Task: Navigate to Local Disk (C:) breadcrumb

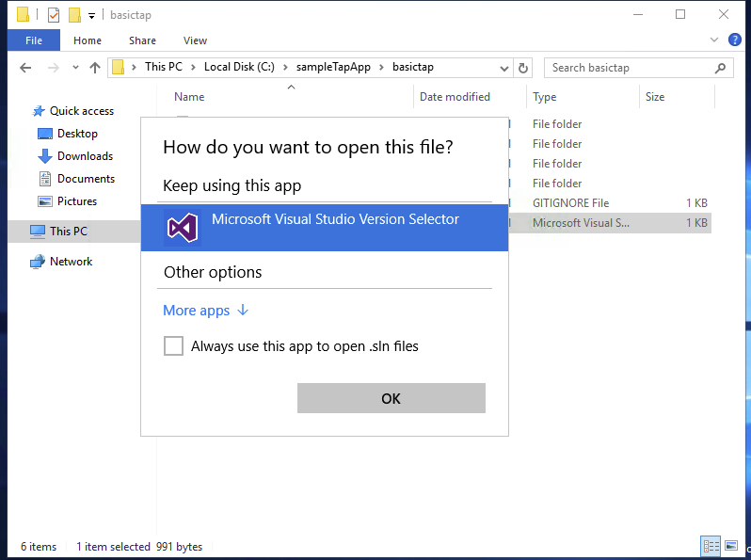Action: coord(239,67)
